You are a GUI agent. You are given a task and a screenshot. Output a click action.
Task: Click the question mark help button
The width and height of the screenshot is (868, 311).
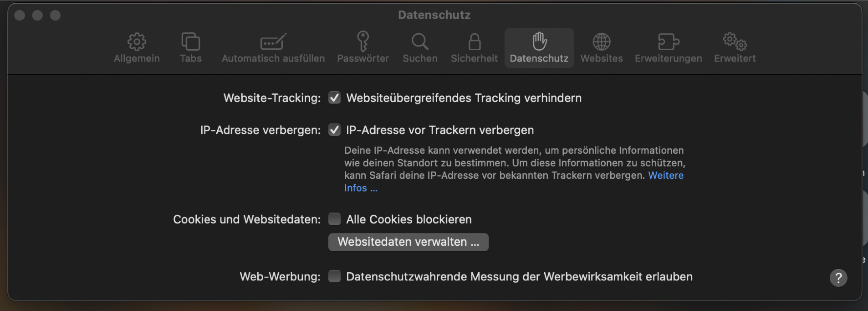pos(838,278)
